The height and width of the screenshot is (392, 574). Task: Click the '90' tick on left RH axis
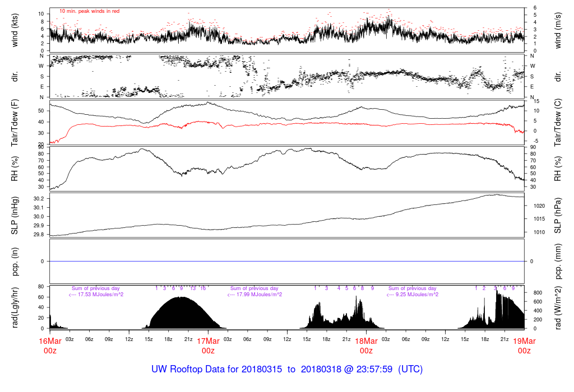coord(41,147)
